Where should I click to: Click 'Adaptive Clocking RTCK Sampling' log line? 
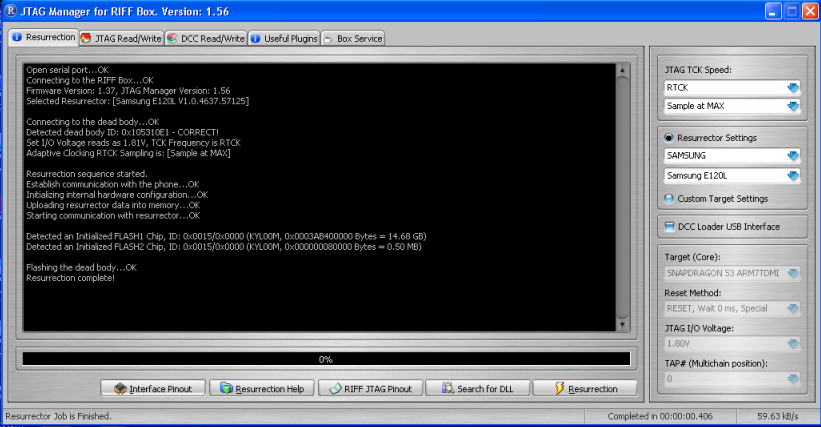(x=128, y=153)
